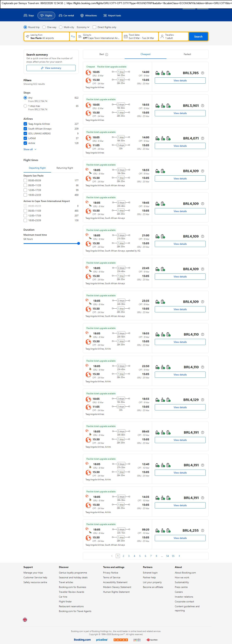Screen dimensions: 232x644
Task: Click the swap origin and destination arrows icon
Action: tap(73, 36)
